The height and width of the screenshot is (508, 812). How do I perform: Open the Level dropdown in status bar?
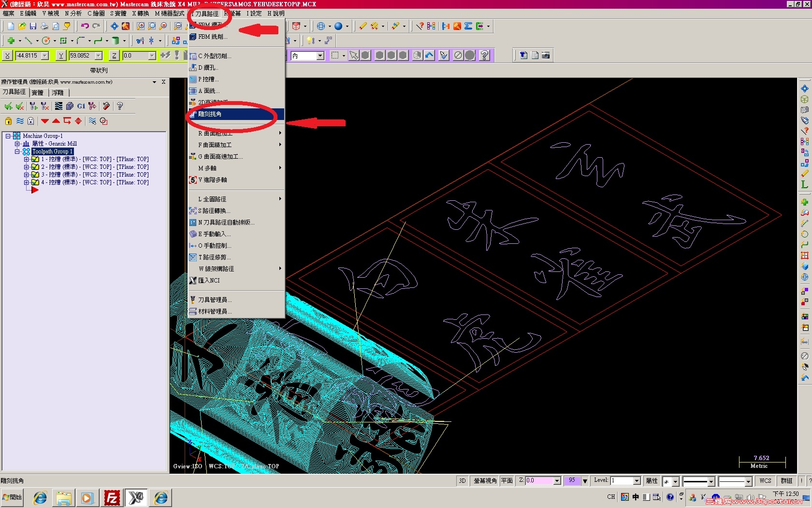click(x=637, y=481)
